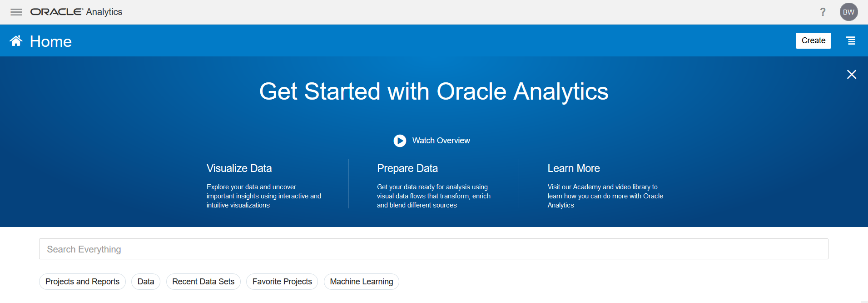Viewport: 868px width, 303px height.
Task: Open the page menu icon beside Create
Action: pyautogui.click(x=851, y=40)
